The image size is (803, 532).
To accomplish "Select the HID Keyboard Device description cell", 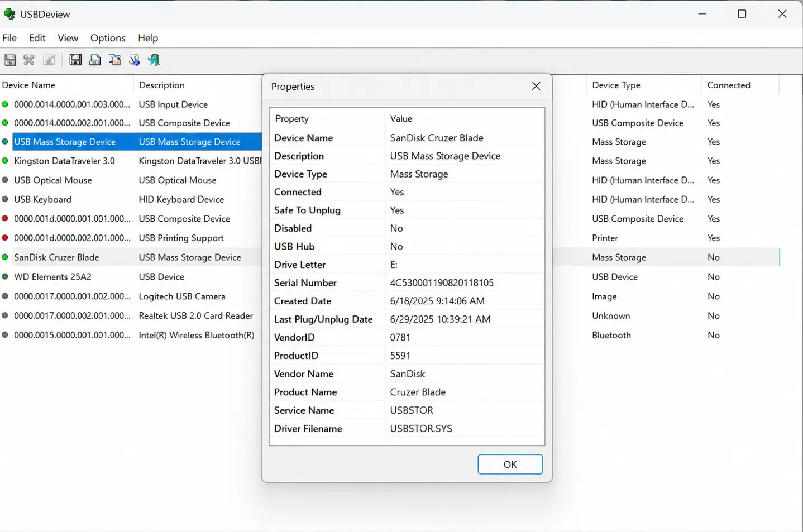I will 181,199.
